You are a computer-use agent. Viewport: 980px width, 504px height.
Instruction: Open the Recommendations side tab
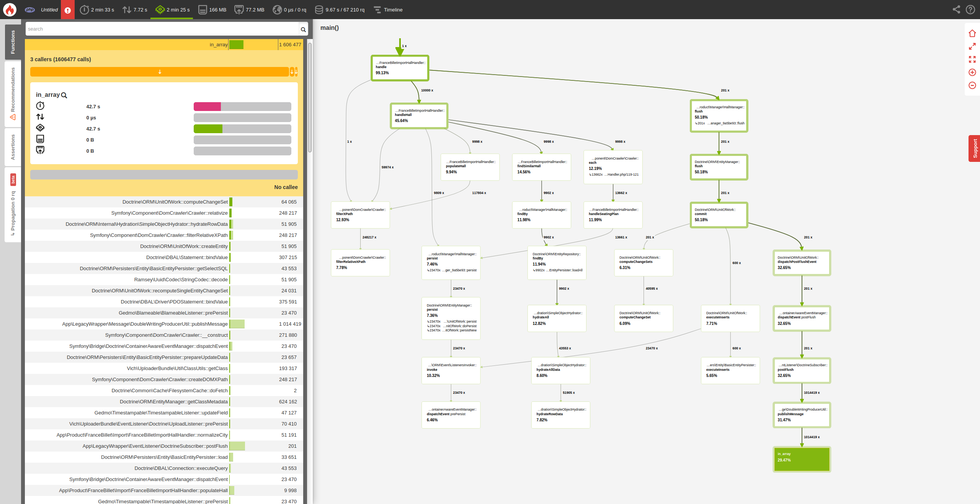(x=13, y=94)
